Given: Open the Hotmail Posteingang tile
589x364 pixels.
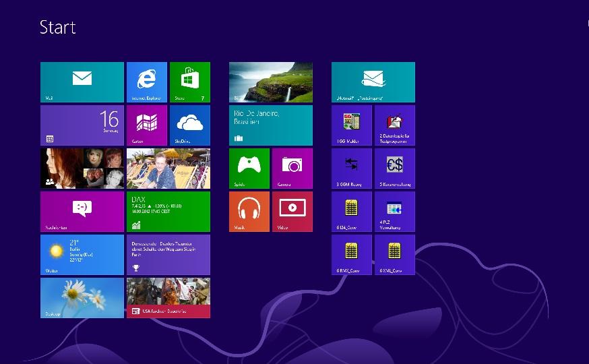Looking at the screenshot, I should 373,82.
